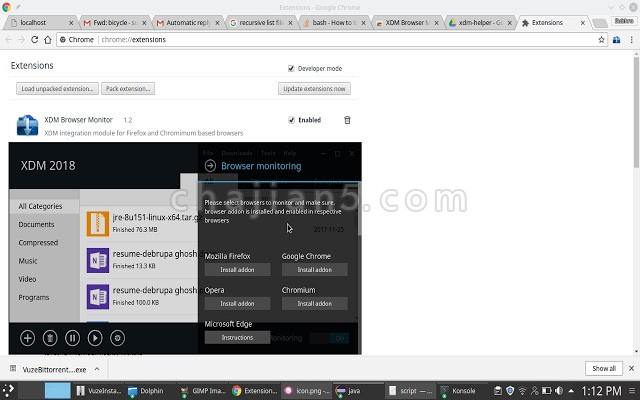Image resolution: width=640 pixels, height=400 pixels.
Task: Switch to Dolphin in the taskbar
Action: click(145, 391)
